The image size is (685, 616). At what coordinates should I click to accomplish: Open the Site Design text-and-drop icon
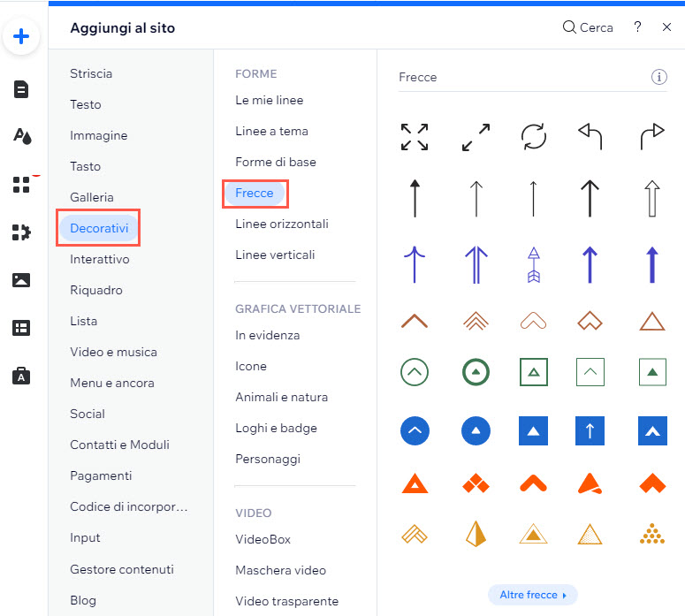(x=22, y=136)
